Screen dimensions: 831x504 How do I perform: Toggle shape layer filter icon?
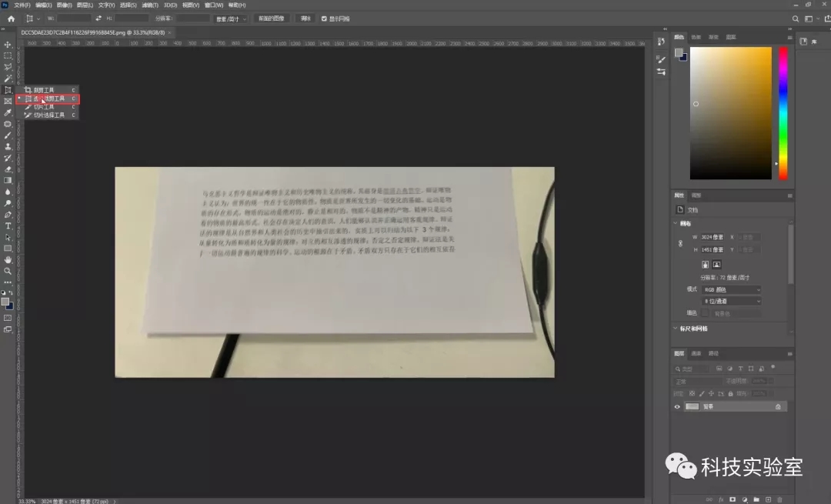click(751, 369)
